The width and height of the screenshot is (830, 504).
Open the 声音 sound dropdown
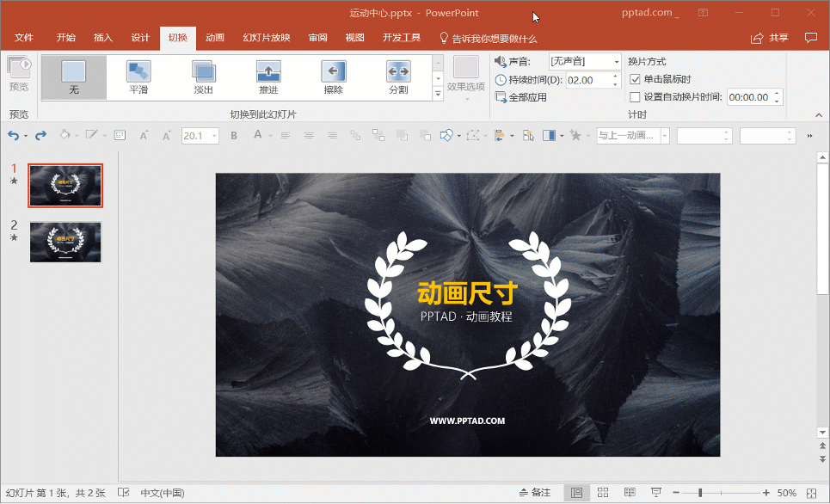pyautogui.click(x=617, y=61)
